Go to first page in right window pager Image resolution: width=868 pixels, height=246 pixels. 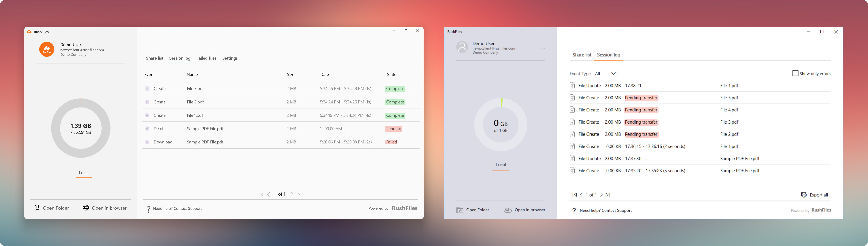point(574,195)
